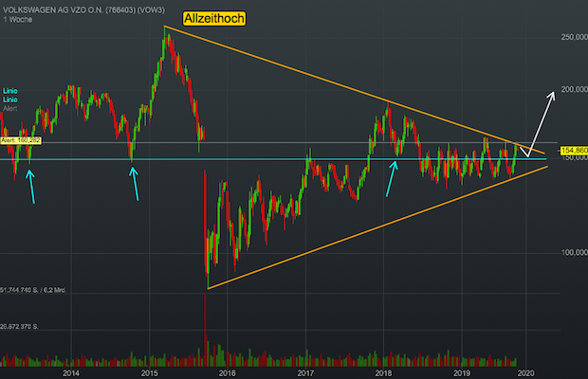Click the '1 Woche' timeframe label
The height and width of the screenshot is (379, 588).
[18, 20]
